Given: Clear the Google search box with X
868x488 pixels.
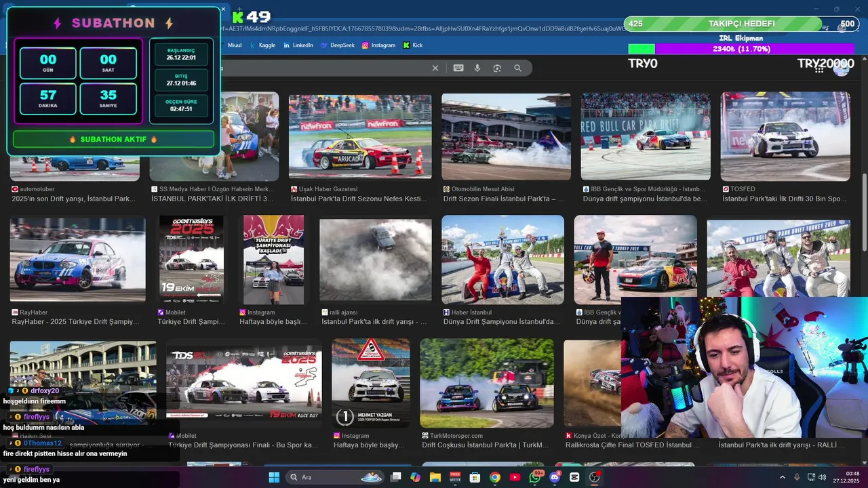Looking at the screenshot, I should [x=435, y=68].
